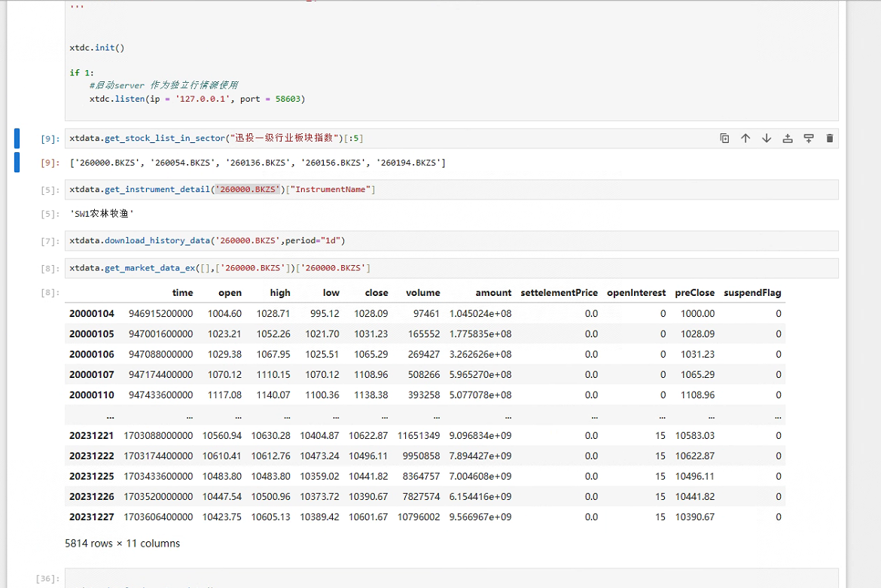The width and height of the screenshot is (881, 588).
Task: Click volume value 11651349
Action: (419, 436)
